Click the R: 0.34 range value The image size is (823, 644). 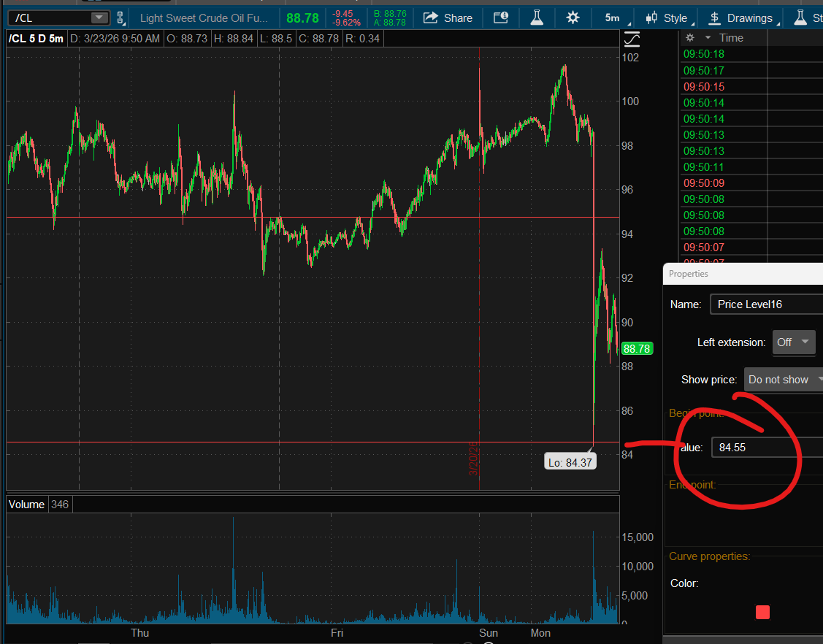click(363, 38)
